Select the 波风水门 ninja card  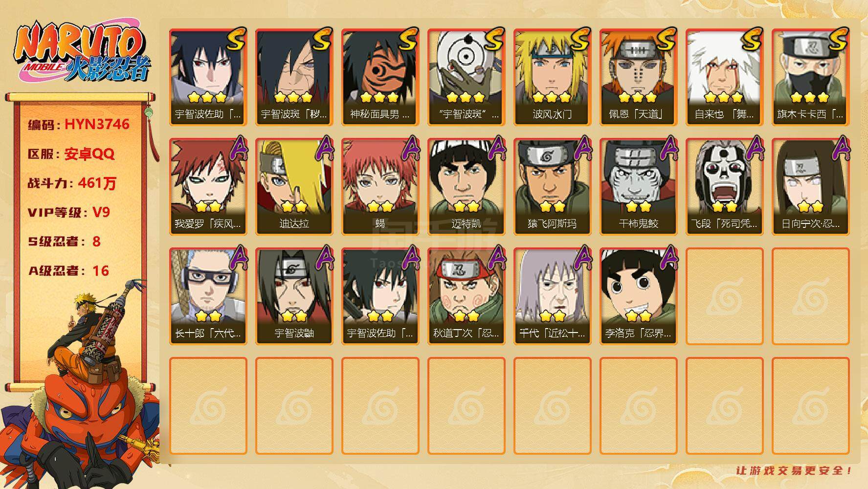click(552, 77)
